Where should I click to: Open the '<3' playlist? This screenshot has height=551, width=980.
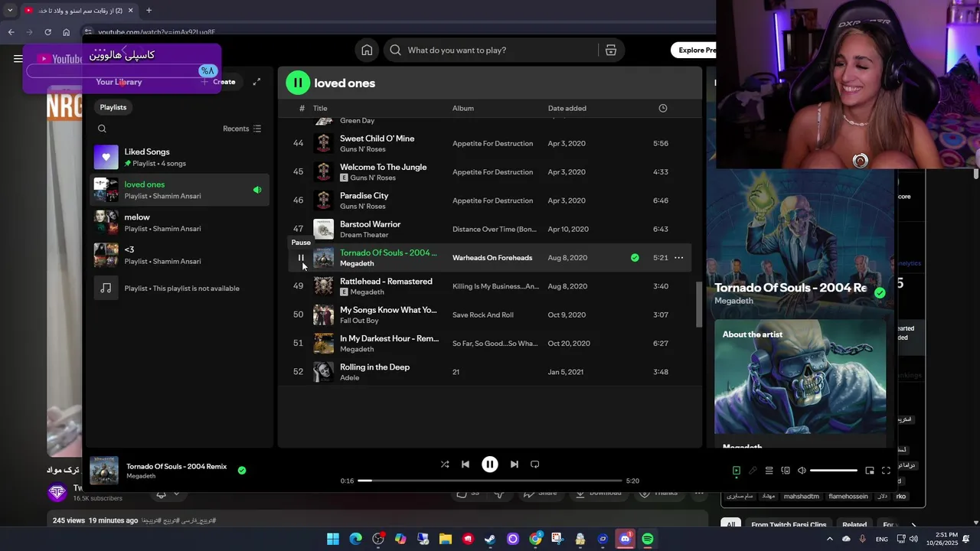coord(181,255)
